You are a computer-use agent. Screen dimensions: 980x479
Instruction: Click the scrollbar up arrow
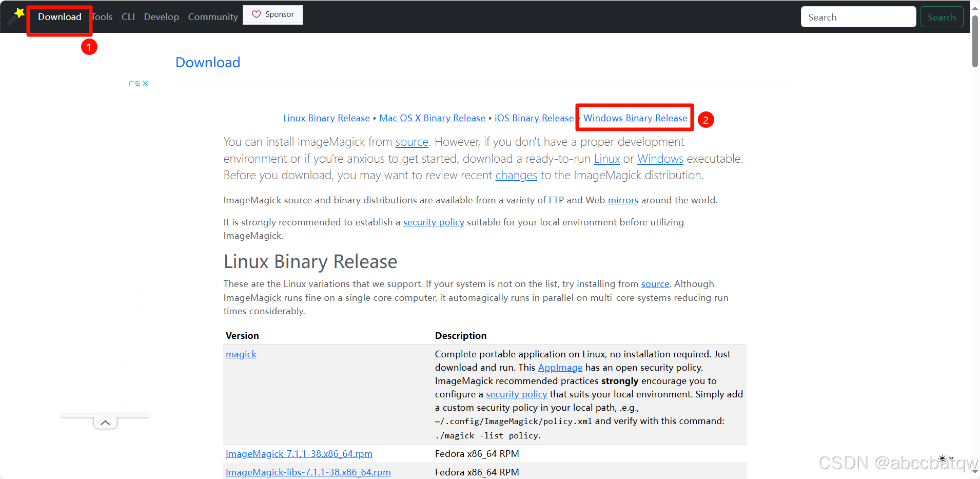[x=975, y=7]
